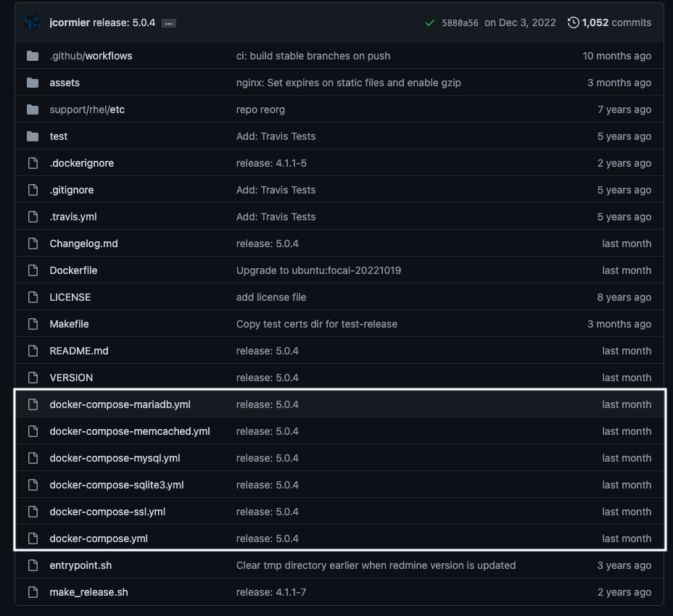Click the docker-compose-mariadb.yml file icon
This screenshot has height=616, width=673.
click(x=33, y=404)
